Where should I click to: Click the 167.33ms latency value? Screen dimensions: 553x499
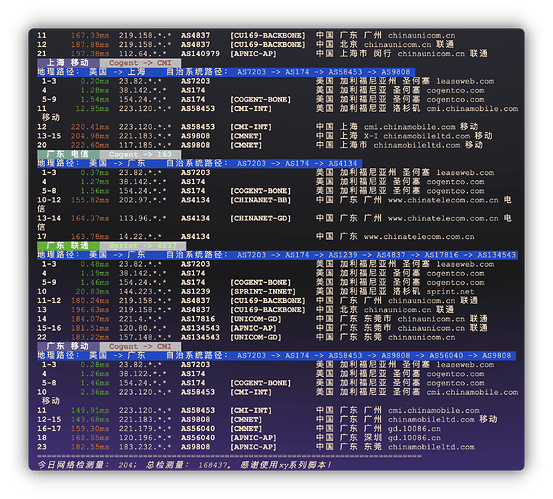pos(90,35)
